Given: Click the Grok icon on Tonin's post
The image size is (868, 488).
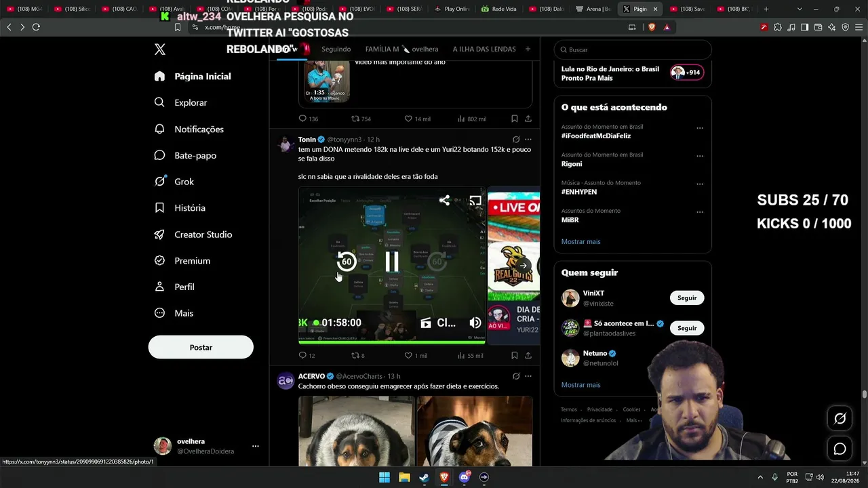Looking at the screenshot, I should [x=516, y=140].
